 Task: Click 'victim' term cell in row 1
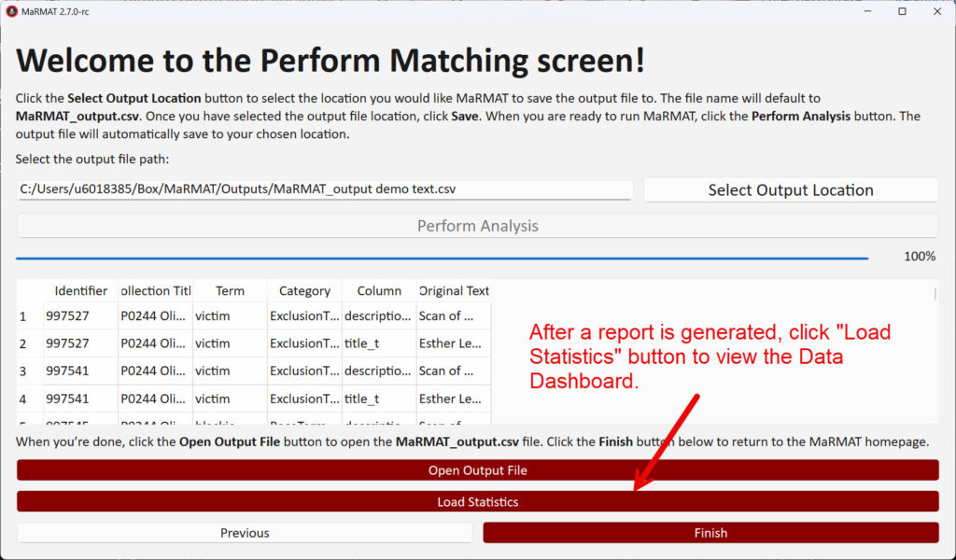click(230, 316)
